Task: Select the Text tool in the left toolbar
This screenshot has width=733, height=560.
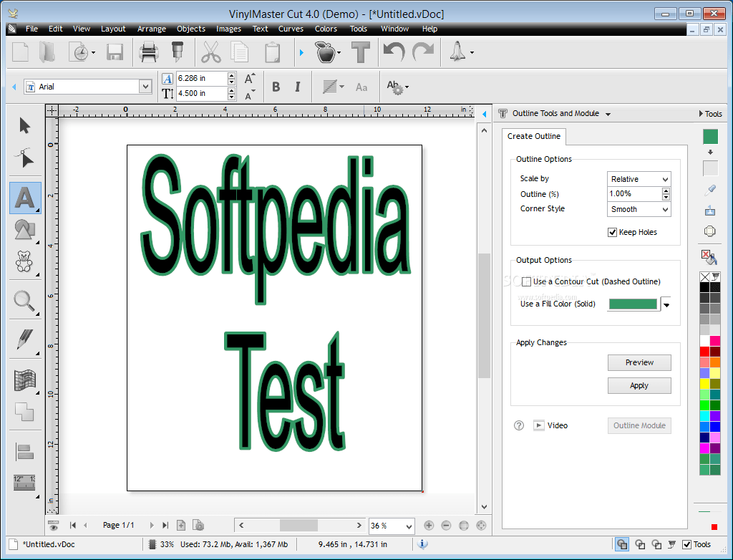Action: click(24, 198)
